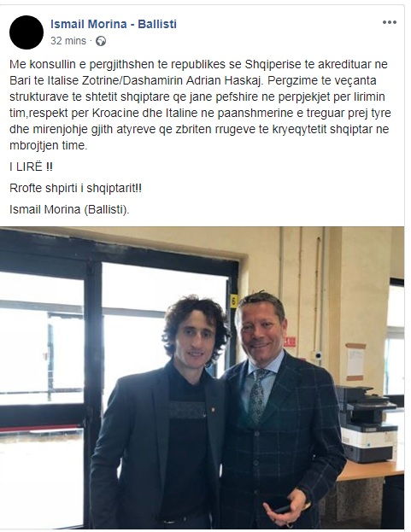Viewport: 411px width, 532px height.
Task: Click the globe public privacy icon
Action: click(x=101, y=41)
